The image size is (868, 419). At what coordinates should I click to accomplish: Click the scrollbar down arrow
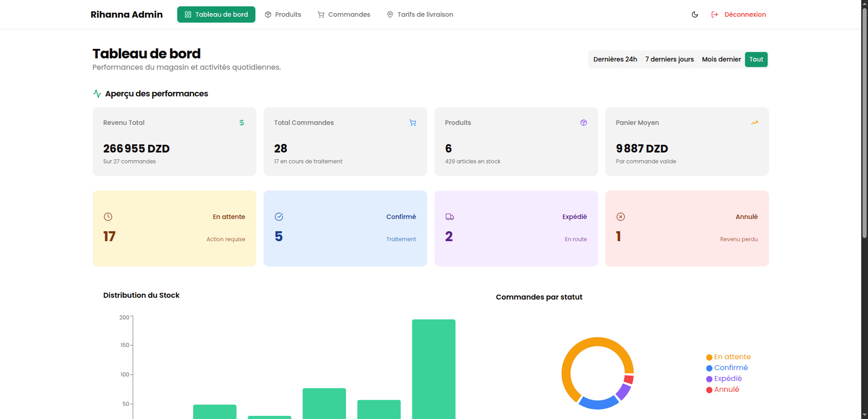pyautogui.click(x=864, y=415)
